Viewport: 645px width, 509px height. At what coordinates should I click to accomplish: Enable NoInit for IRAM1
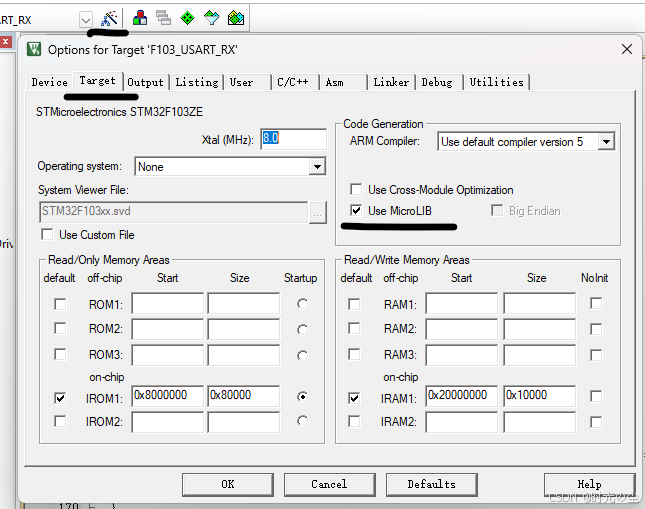pyautogui.click(x=596, y=396)
